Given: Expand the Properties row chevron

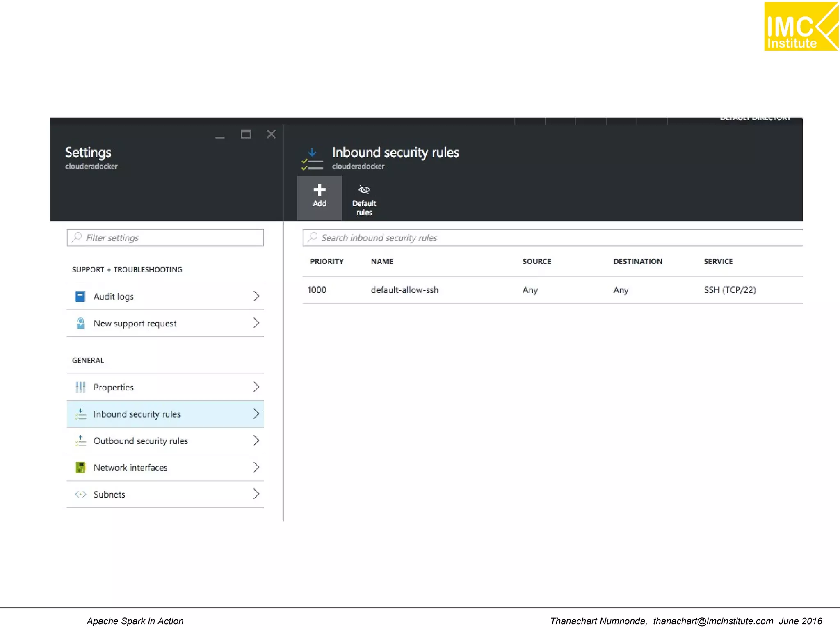Looking at the screenshot, I should (256, 387).
